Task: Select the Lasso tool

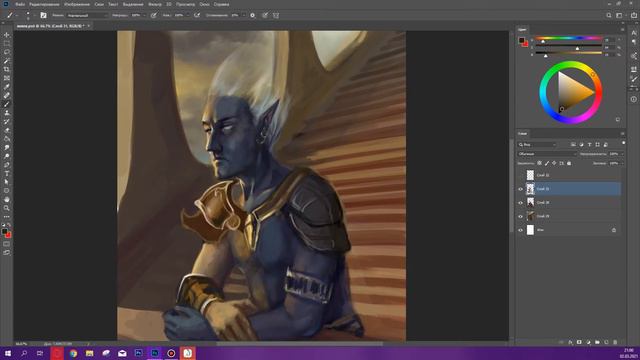Action: [7, 52]
